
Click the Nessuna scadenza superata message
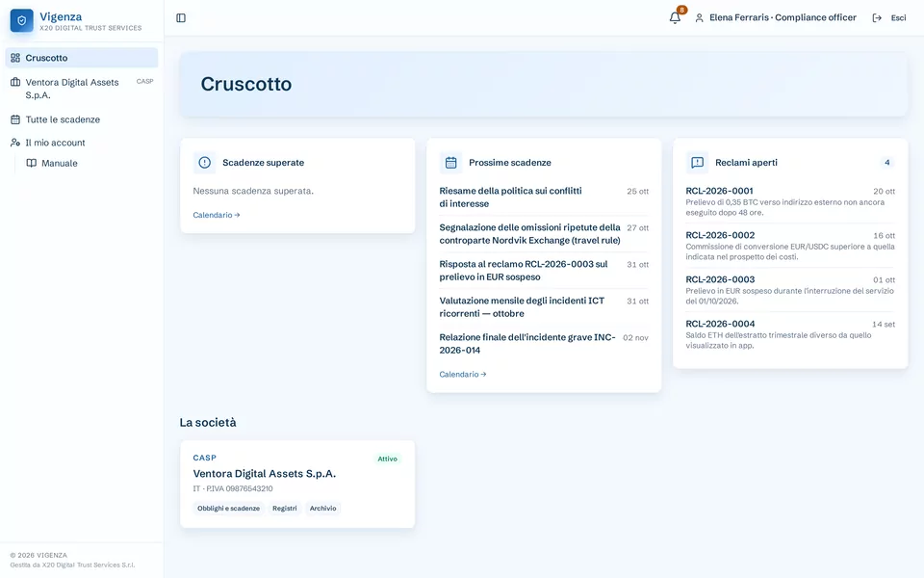coord(253,191)
